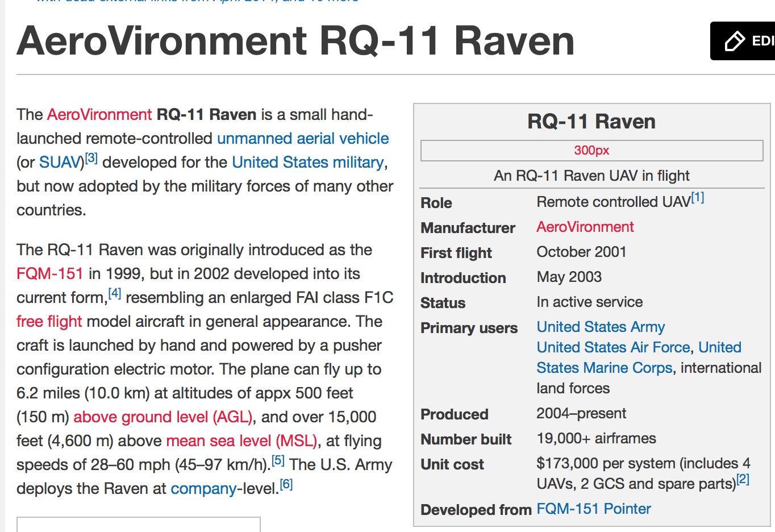This screenshot has width=775, height=532.
Task: Open citation reference [5]
Action: (278, 460)
